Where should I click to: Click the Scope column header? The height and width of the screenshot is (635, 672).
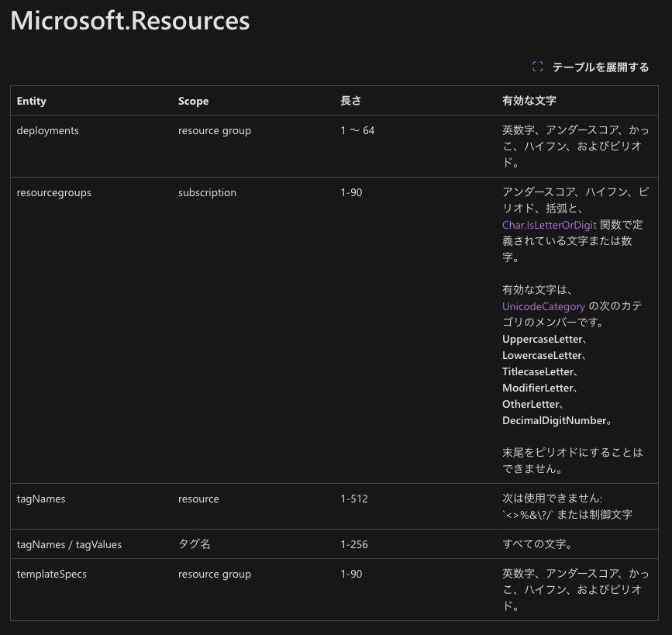193,102
